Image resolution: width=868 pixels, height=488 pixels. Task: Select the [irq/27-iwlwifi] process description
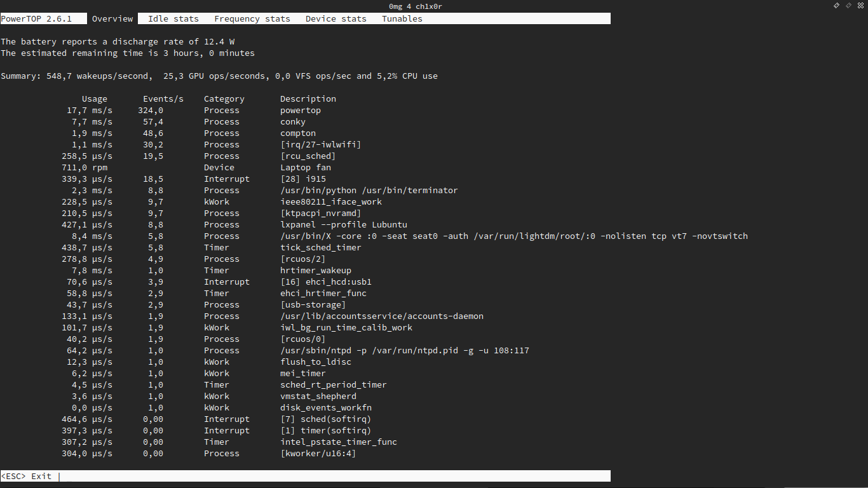click(321, 144)
